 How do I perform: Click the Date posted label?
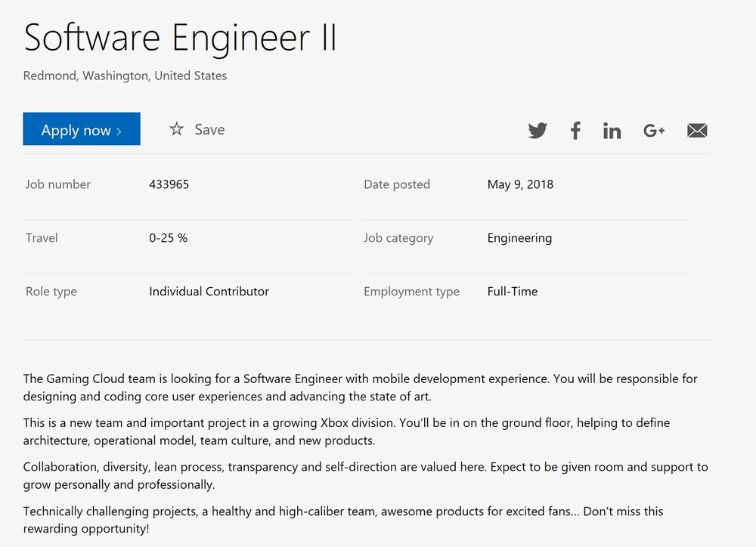[396, 184]
